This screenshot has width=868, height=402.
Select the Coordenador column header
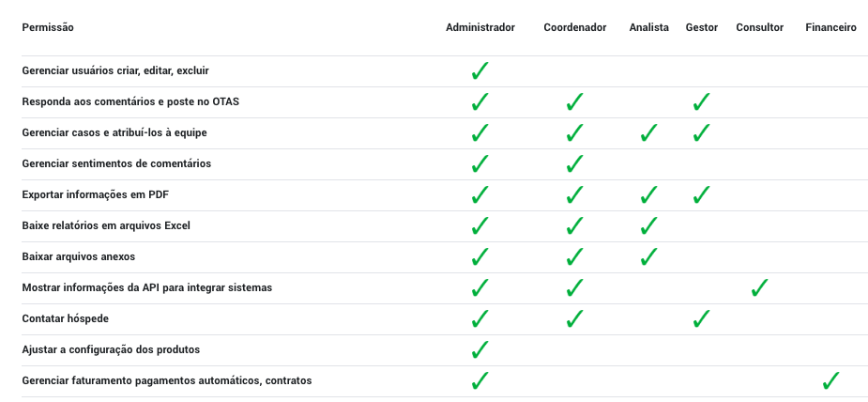[x=575, y=27]
